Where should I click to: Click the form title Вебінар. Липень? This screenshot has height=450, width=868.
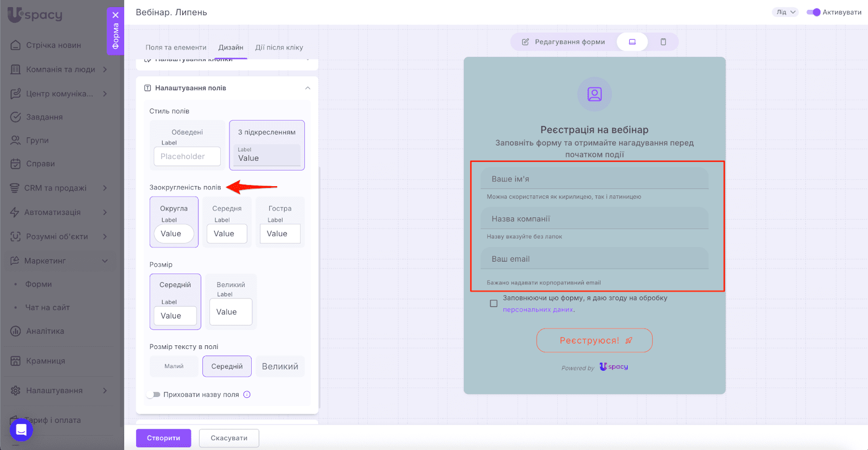click(171, 12)
